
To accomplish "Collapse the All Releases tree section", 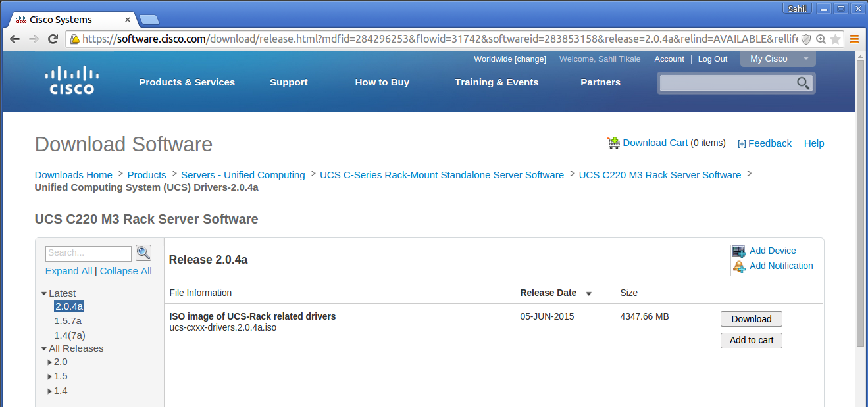I will (44, 349).
